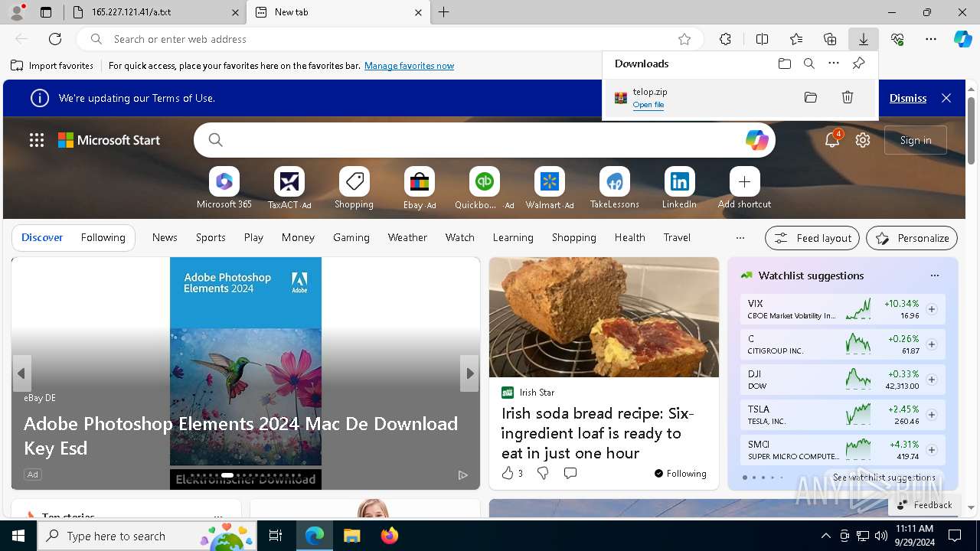Screen dimensions: 980x551
Task: Toggle Following for Irish Star
Action: coord(680,474)
